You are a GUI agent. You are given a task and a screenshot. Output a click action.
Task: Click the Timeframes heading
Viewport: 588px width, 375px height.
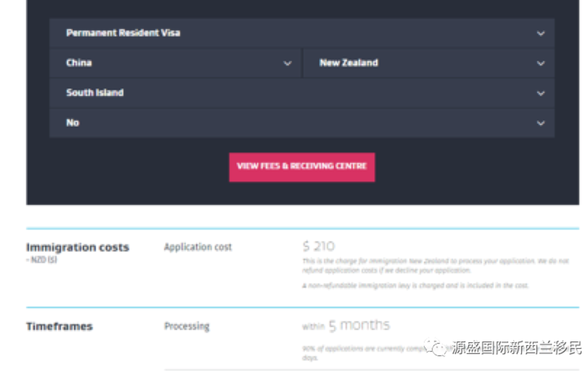point(60,326)
